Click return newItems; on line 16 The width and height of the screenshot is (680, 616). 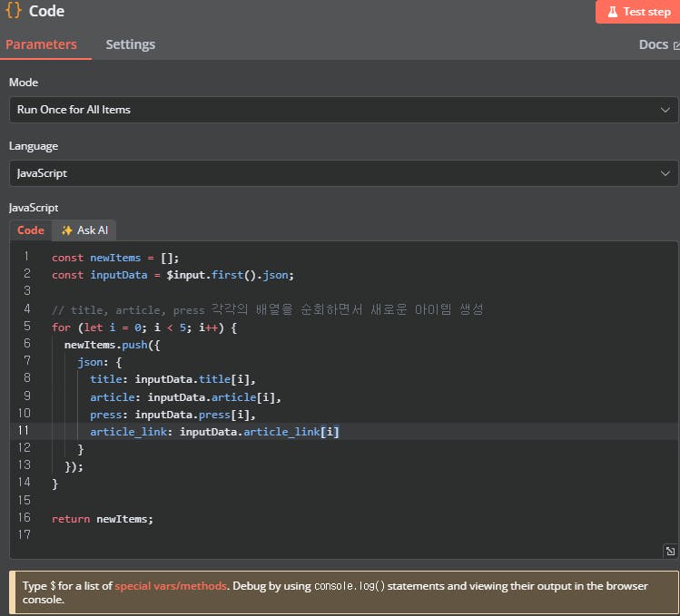[x=103, y=519]
